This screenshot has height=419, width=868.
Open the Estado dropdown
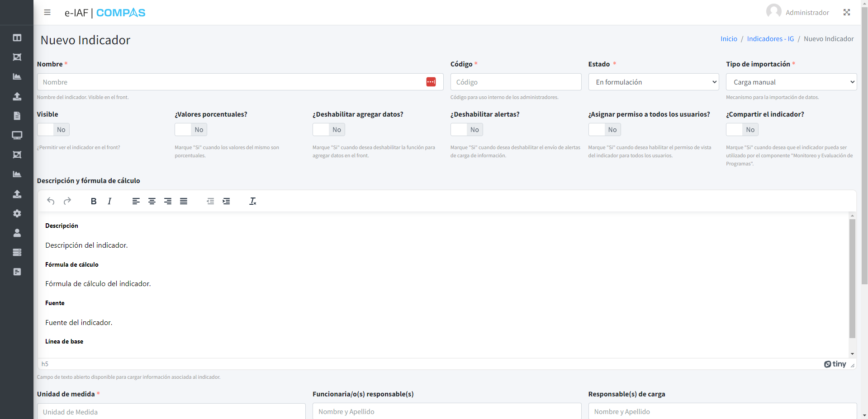click(654, 82)
